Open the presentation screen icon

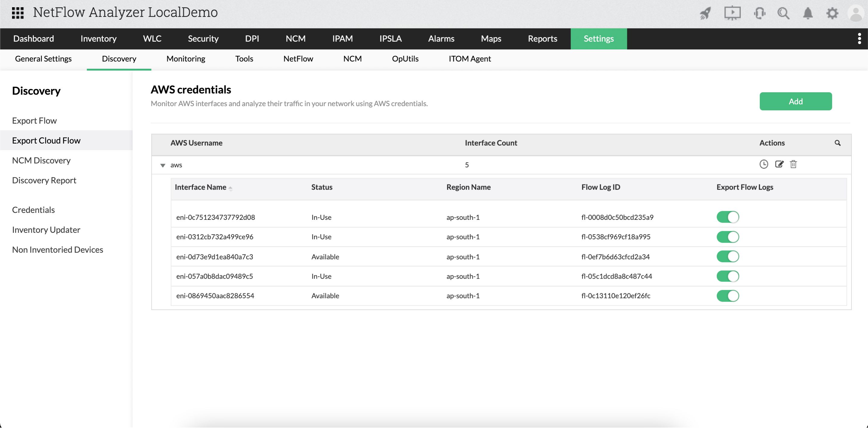coord(732,14)
